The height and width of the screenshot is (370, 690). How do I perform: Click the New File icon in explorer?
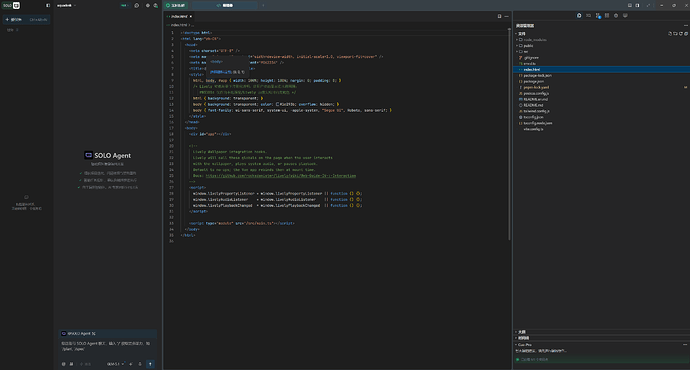tap(670, 33)
